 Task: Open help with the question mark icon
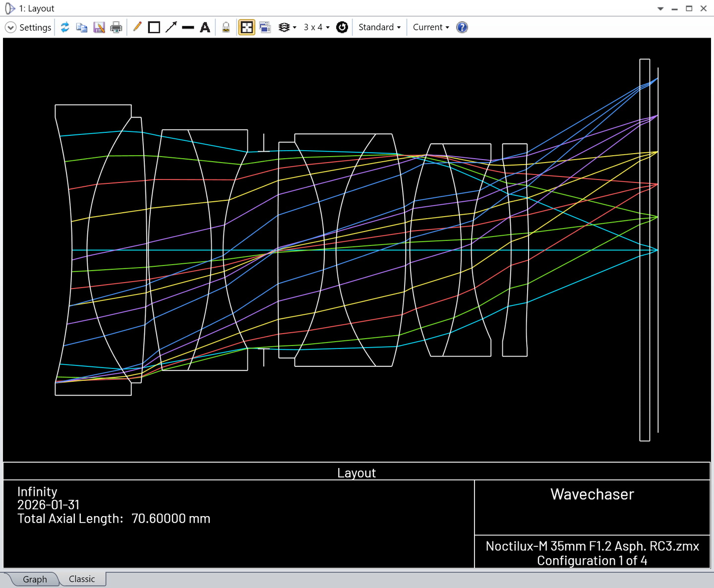point(462,27)
